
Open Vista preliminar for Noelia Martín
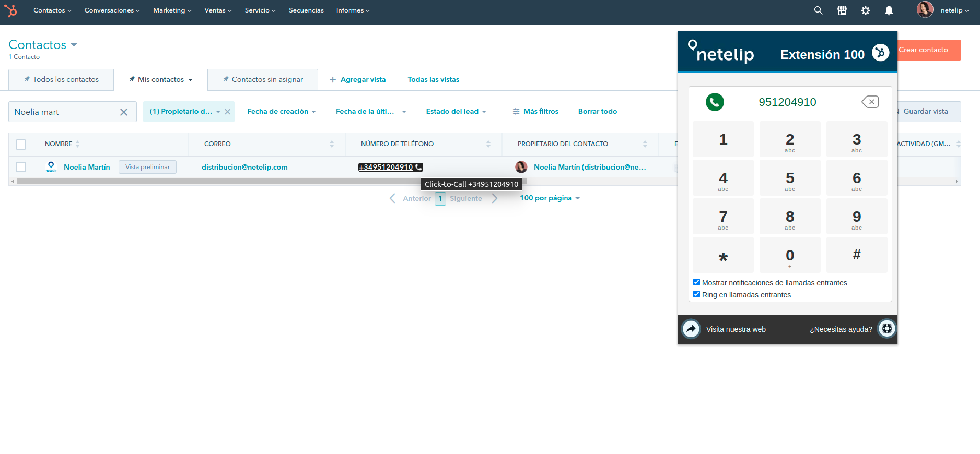pos(147,167)
